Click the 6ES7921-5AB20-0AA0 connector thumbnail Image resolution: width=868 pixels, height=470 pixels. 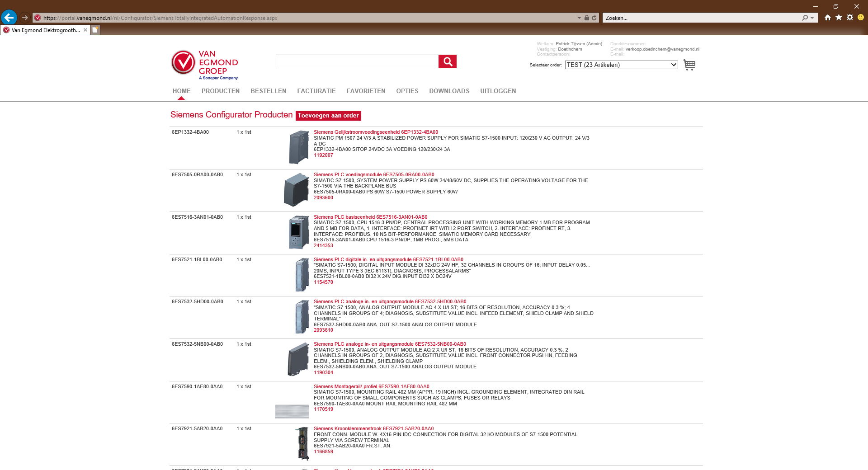click(302, 444)
